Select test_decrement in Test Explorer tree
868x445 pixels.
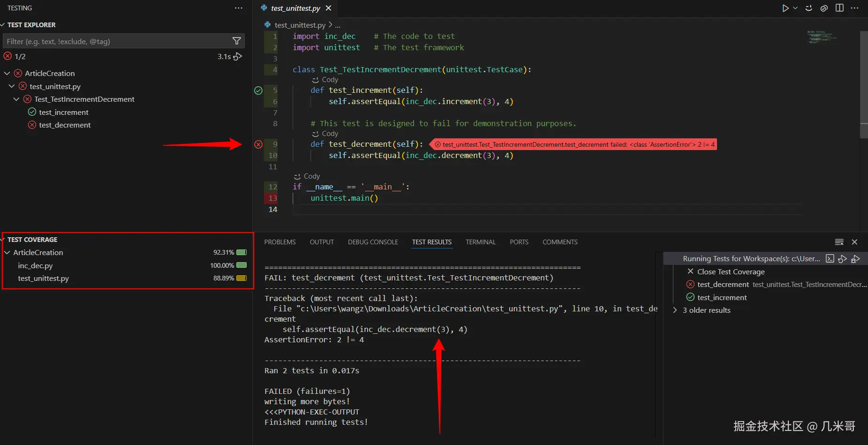tap(65, 125)
